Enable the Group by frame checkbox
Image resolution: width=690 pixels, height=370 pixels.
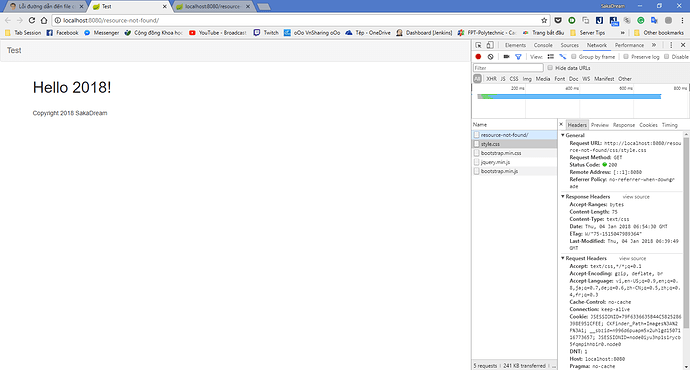tap(574, 57)
